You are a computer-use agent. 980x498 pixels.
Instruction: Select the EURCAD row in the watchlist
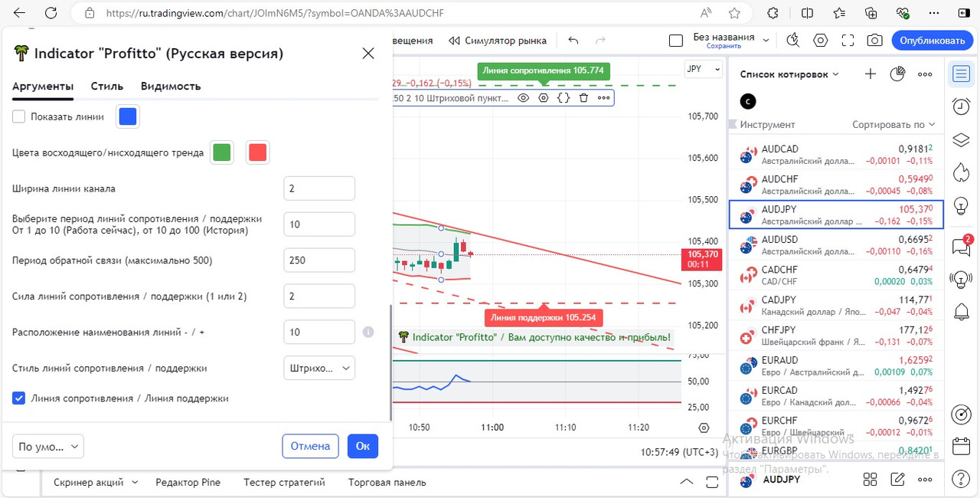[x=836, y=396]
